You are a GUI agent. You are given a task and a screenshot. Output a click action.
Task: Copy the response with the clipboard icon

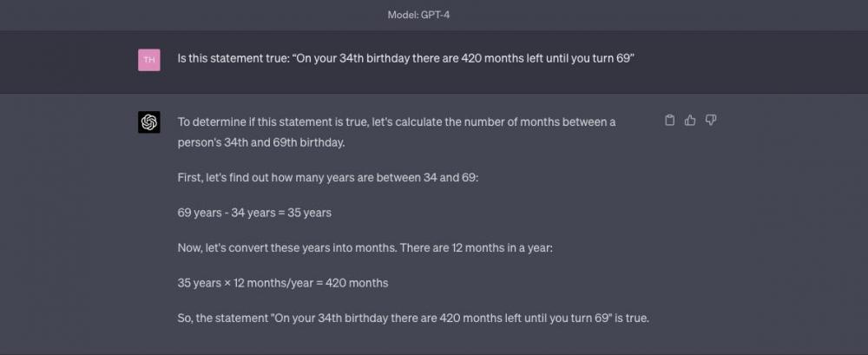669,120
